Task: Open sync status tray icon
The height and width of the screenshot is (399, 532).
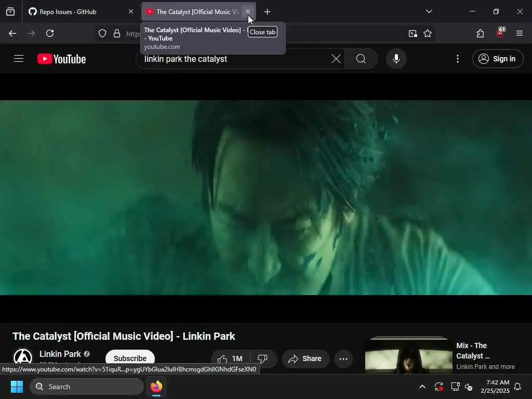Action: 438,387
